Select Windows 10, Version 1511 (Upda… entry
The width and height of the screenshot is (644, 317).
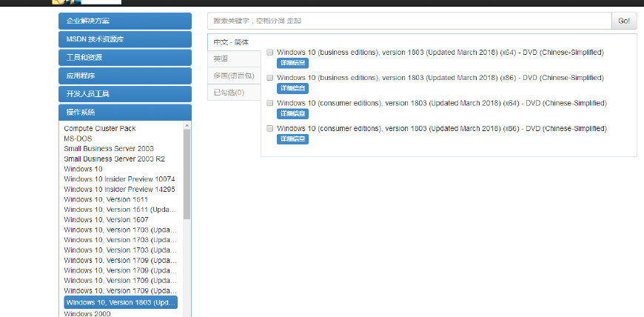coord(121,210)
